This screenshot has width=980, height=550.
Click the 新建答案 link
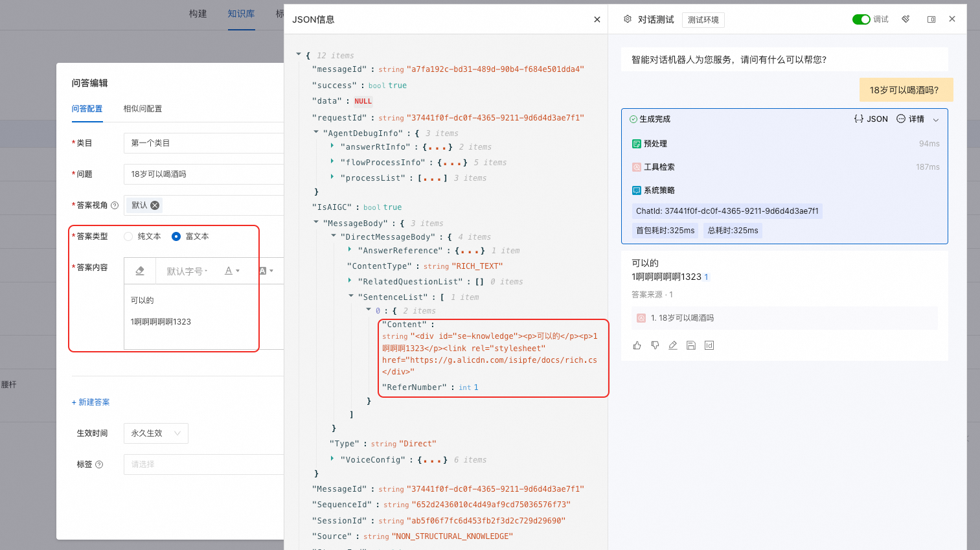tap(91, 402)
